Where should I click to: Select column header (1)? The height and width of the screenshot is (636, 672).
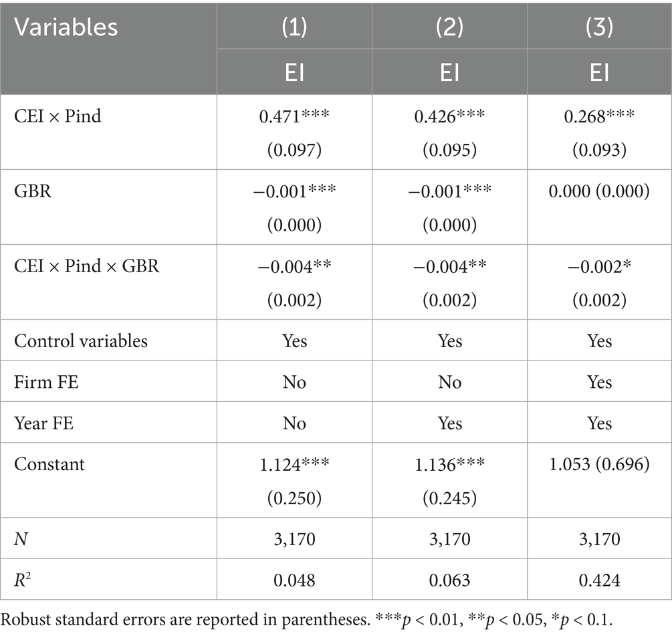coord(294,27)
